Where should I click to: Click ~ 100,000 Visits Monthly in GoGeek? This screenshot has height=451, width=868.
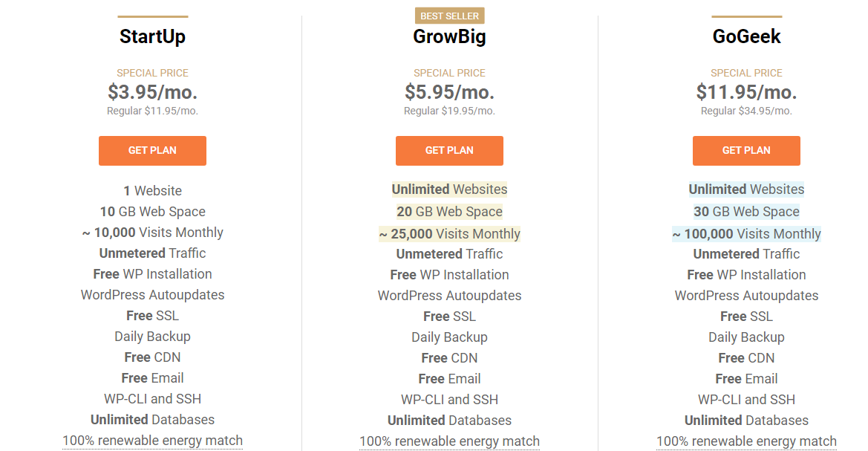tap(746, 234)
